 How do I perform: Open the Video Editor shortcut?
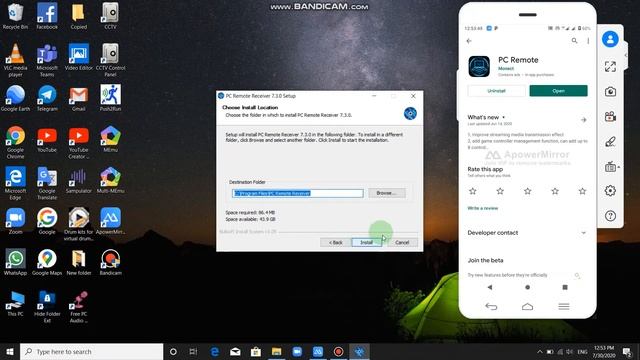click(x=78, y=57)
